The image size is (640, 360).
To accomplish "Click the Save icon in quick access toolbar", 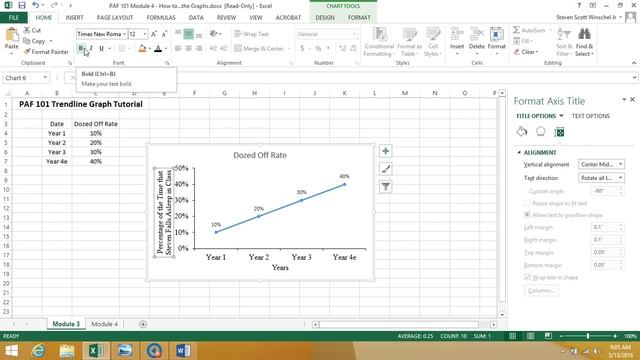I will click(22, 5).
